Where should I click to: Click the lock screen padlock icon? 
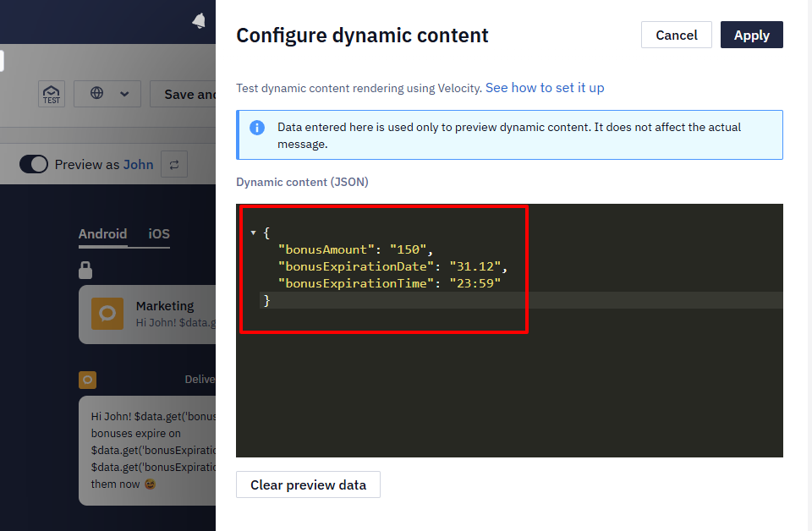point(85,271)
